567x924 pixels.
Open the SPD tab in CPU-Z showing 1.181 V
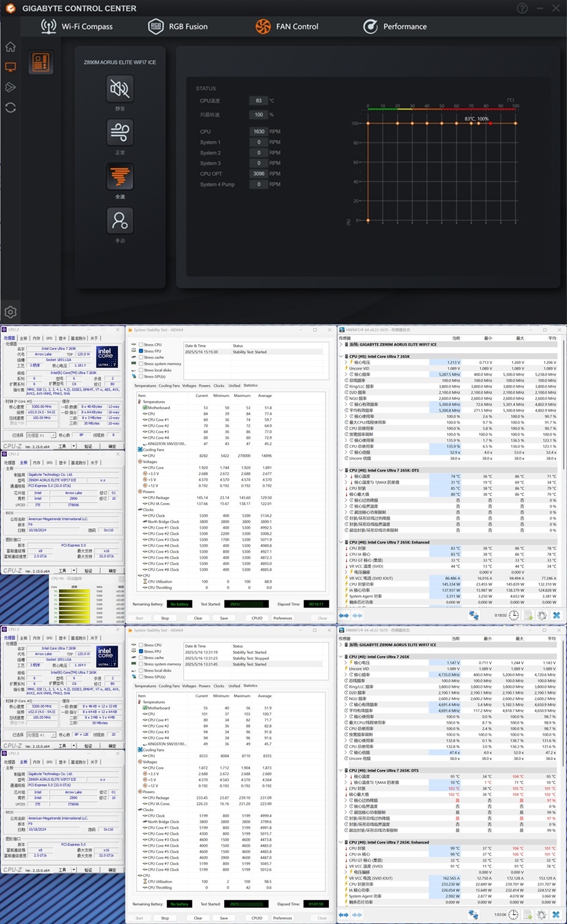[x=49, y=338]
